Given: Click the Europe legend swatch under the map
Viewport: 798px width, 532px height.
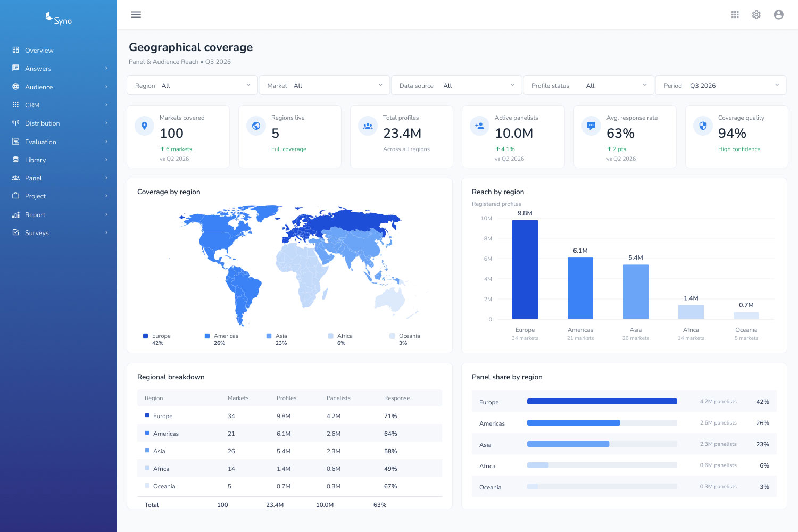Looking at the screenshot, I should 145,336.
